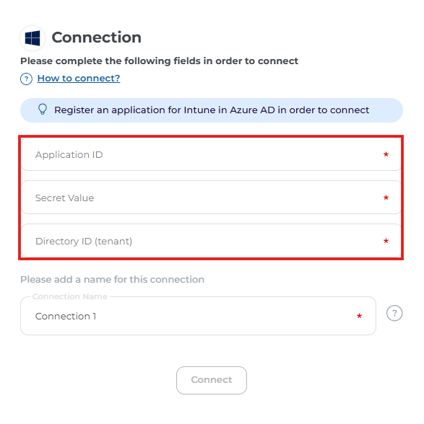424x424 pixels.
Task: Click the Register an application for Intune banner text
Action: [x=212, y=110]
